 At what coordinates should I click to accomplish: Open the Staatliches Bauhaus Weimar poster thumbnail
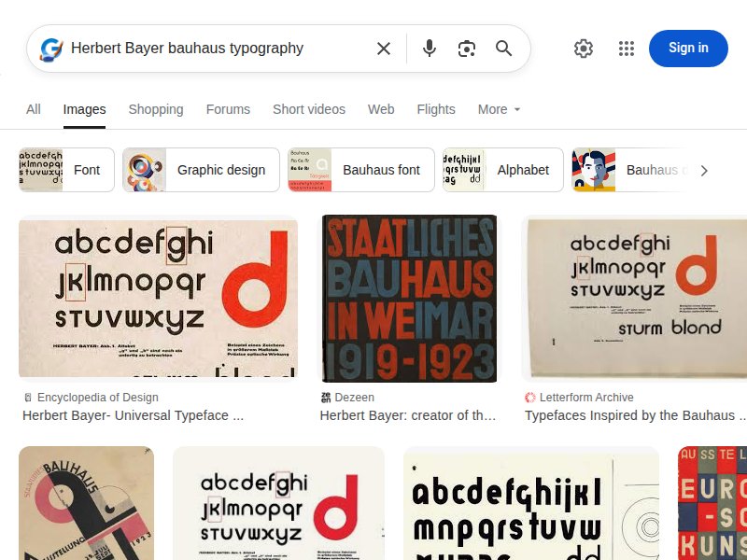(x=409, y=298)
